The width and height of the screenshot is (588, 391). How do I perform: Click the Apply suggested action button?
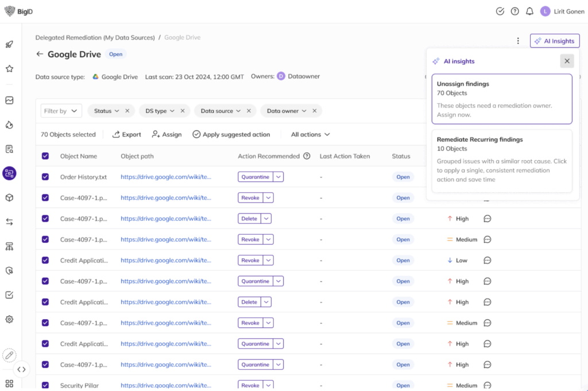[231, 134]
